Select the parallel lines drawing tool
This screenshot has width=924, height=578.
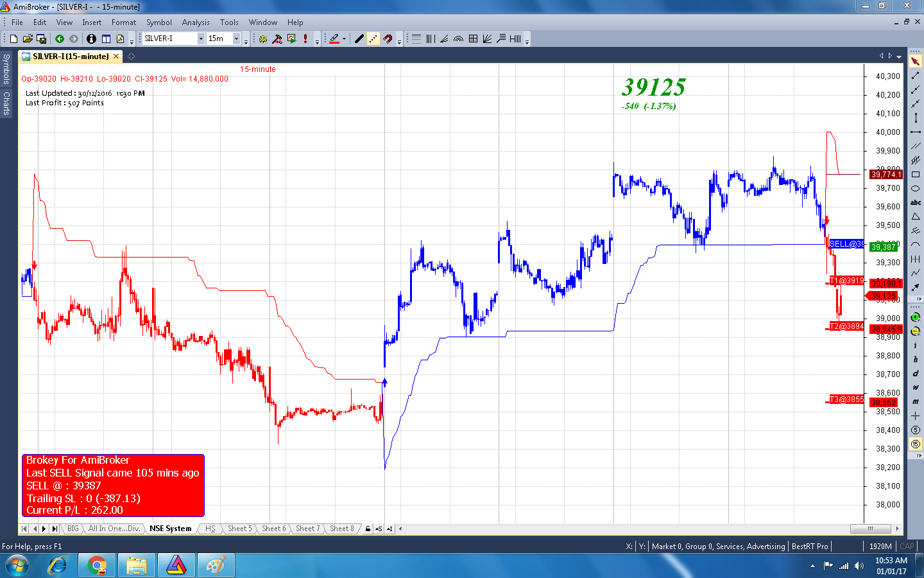click(x=916, y=146)
